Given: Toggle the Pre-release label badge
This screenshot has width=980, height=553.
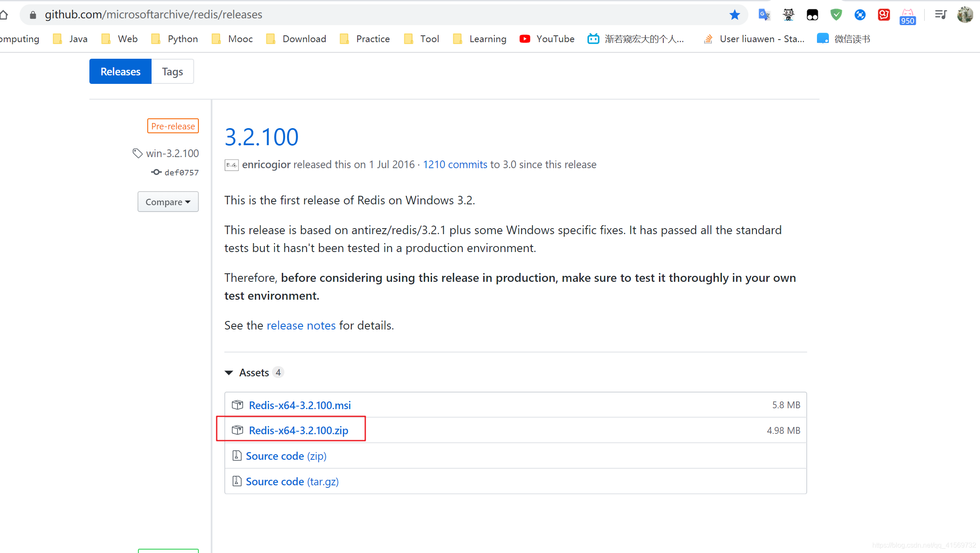Looking at the screenshot, I should coord(173,126).
